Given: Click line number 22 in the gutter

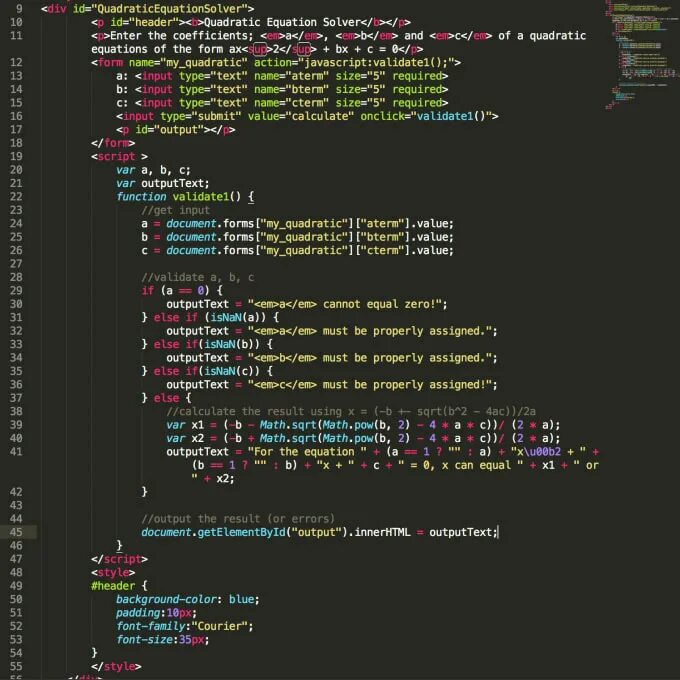Looking at the screenshot, I should click(x=16, y=196).
